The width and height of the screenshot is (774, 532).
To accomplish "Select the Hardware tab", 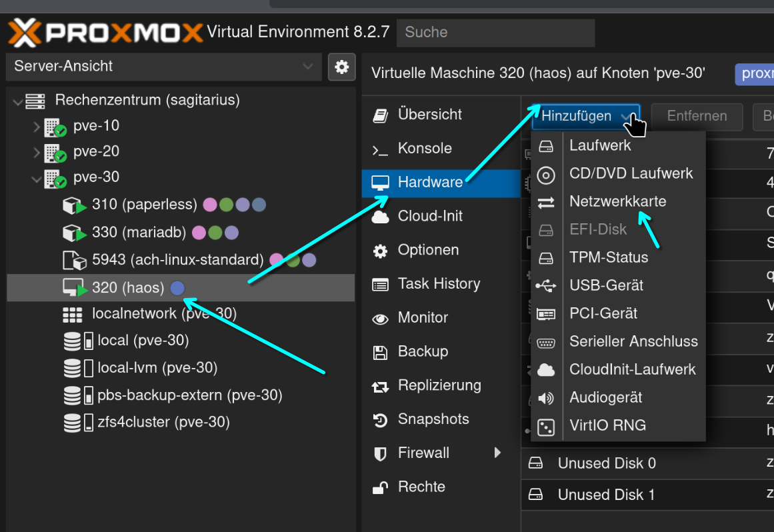I will click(x=441, y=183).
